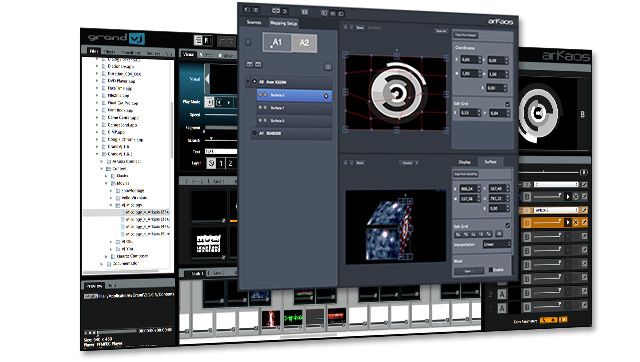Toggle the visibility dots on Surface 1 row
Viewport: 640px width, 362px height.
tap(262, 108)
